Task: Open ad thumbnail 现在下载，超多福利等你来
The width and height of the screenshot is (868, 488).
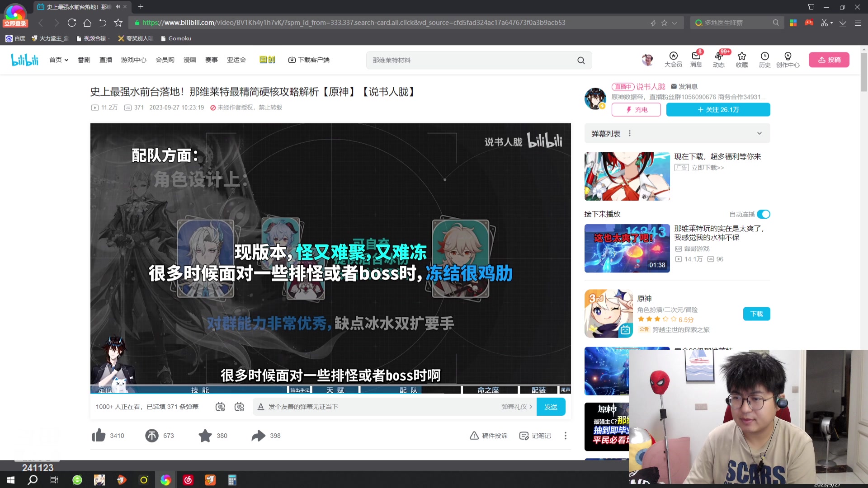Action: point(627,176)
